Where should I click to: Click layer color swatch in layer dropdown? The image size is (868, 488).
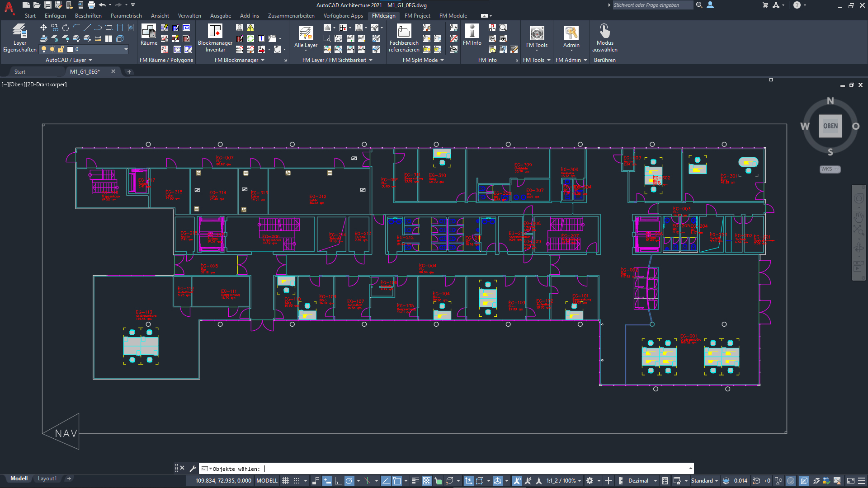click(70, 49)
